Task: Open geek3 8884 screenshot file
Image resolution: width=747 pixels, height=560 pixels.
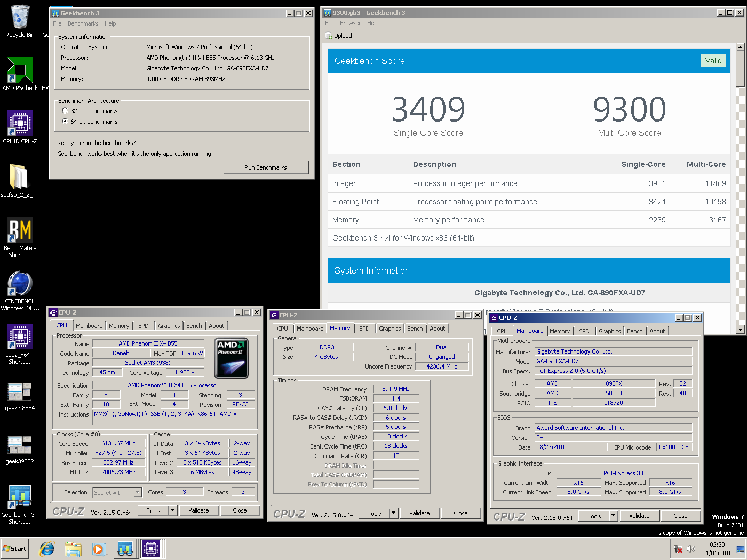Action: coord(20,396)
